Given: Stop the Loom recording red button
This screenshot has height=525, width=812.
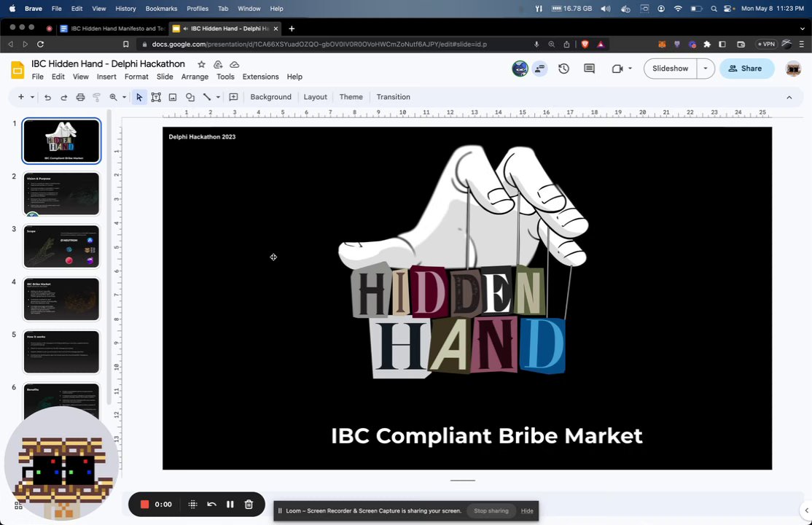Looking at the screenshot, I should [x=145, y=505].
